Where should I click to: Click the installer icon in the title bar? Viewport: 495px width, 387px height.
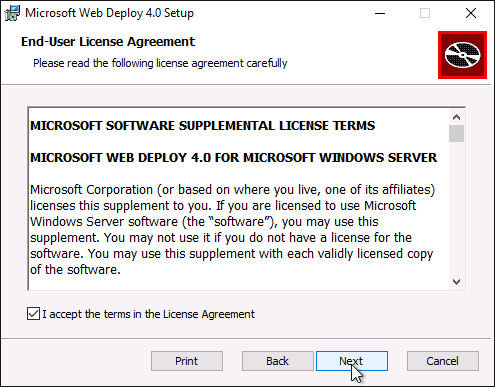point(12,13)
